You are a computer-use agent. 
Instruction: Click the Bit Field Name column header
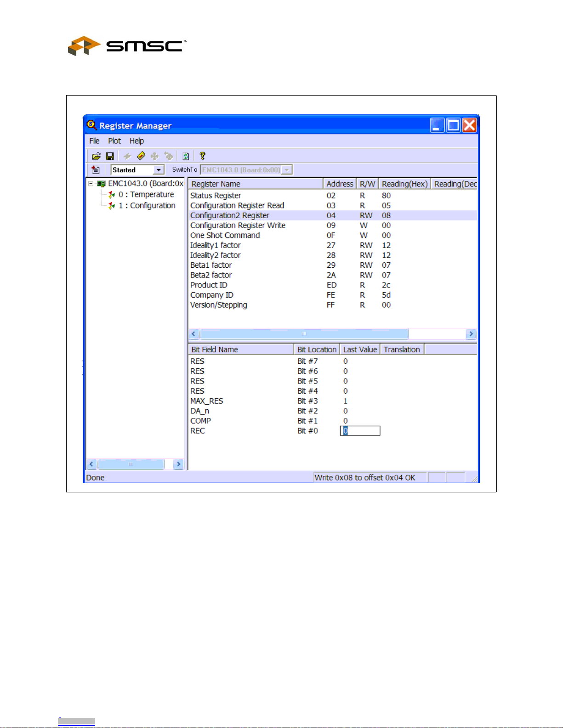(241, 350)
